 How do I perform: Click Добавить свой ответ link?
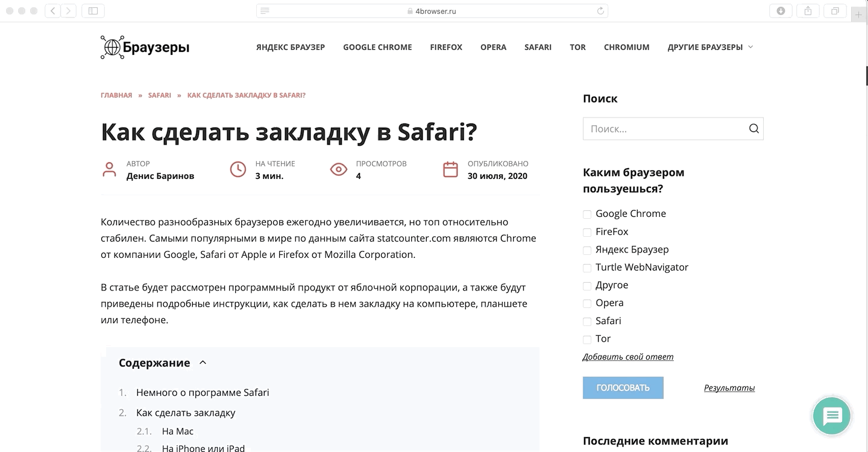point(627,357)
